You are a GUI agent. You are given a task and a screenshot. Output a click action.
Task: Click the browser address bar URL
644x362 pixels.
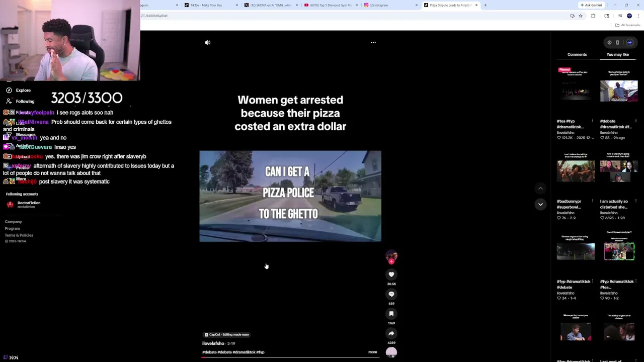point(154,16)
